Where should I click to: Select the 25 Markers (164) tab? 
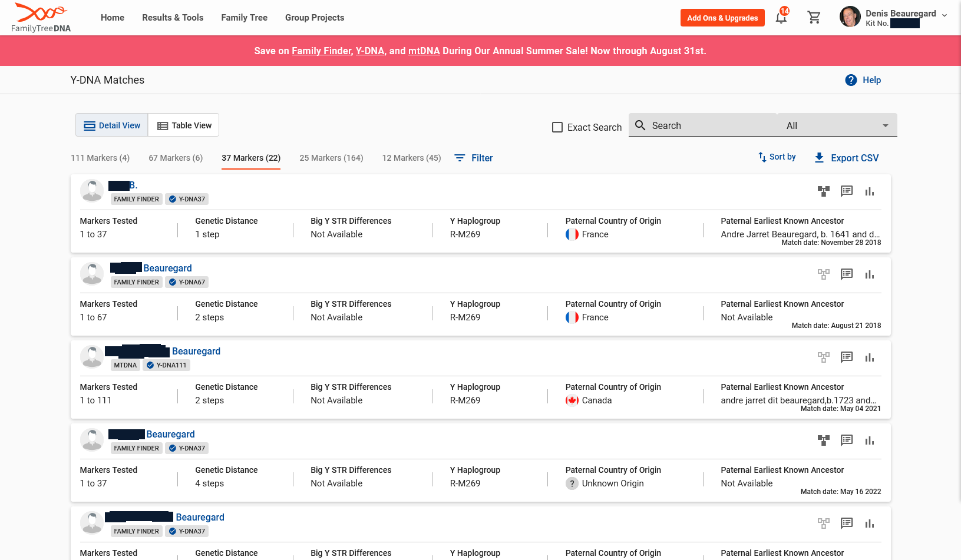point(331,158)
